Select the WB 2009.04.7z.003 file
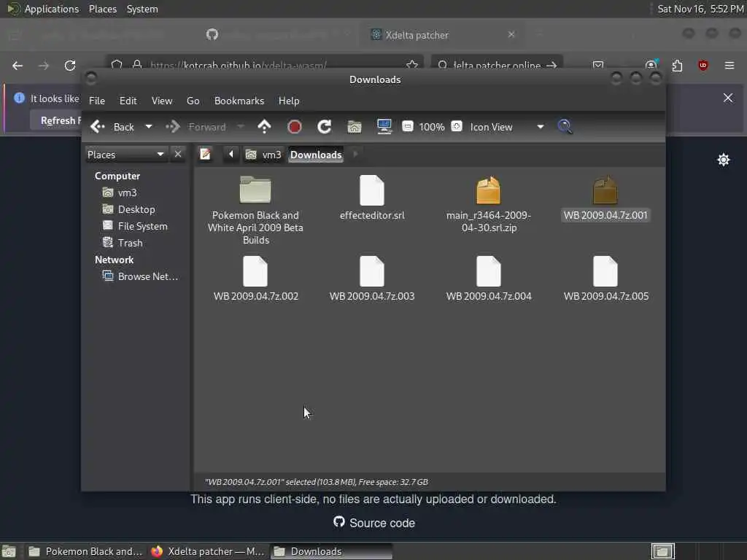 pos(372,279)
